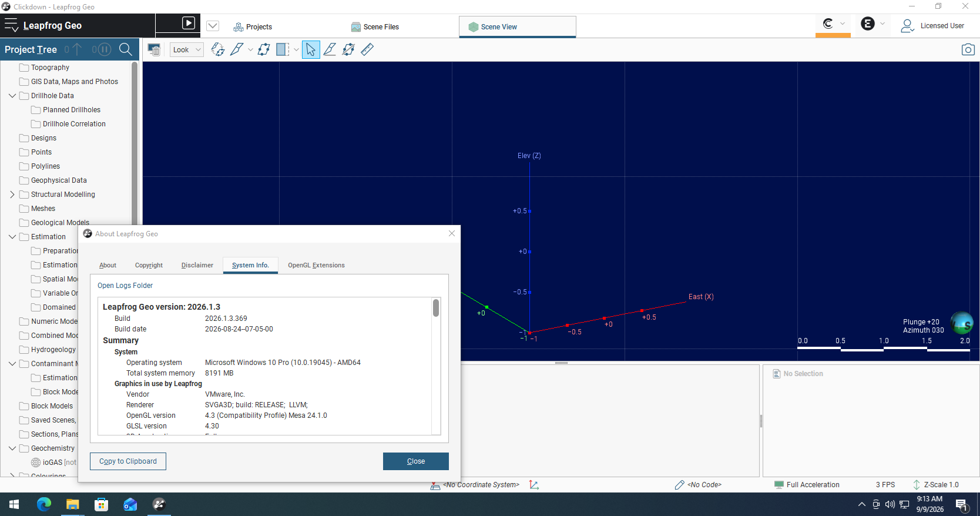Screen dimensions: 980x516
Task: Click the Full Acceleration status entry
Action: 807,485
